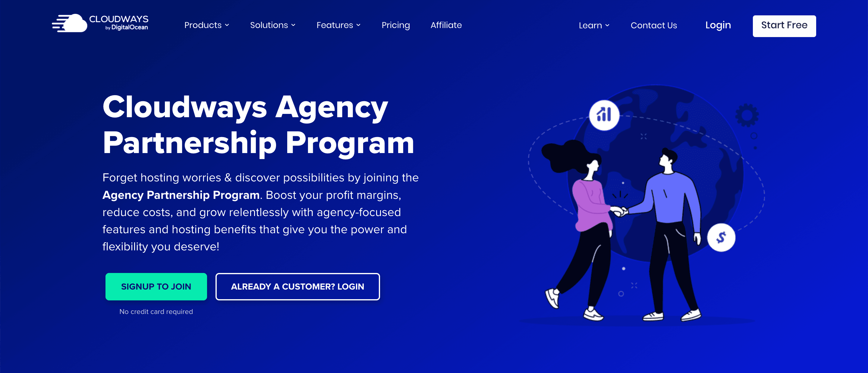Expand the Solutions dropdown menu
The image size is (868, 373).
tap(272, 24)
